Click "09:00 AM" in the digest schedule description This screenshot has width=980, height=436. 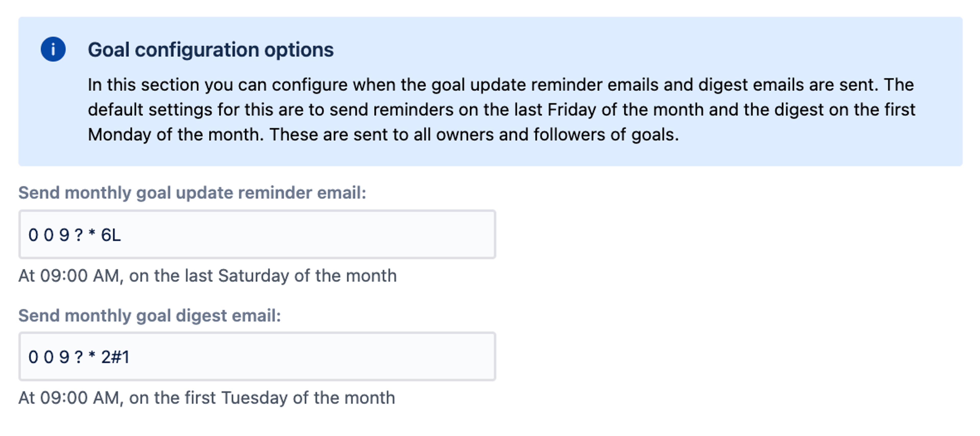point(80,398)
